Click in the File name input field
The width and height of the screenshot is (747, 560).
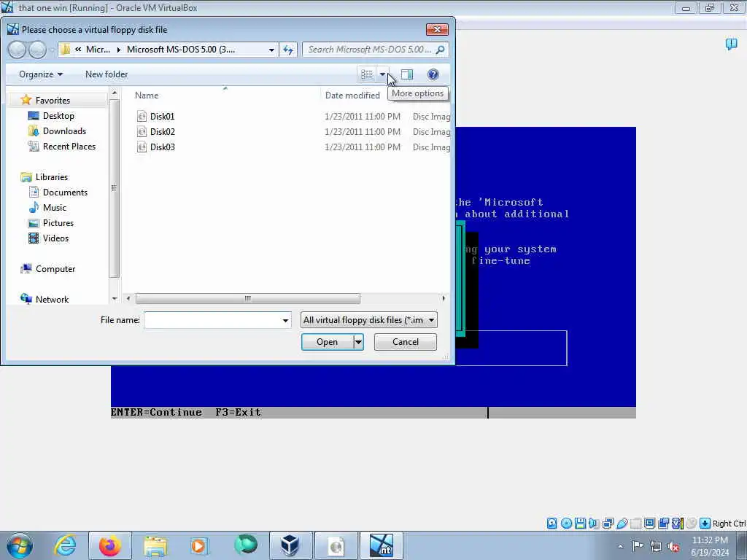(x=212, y=321)
